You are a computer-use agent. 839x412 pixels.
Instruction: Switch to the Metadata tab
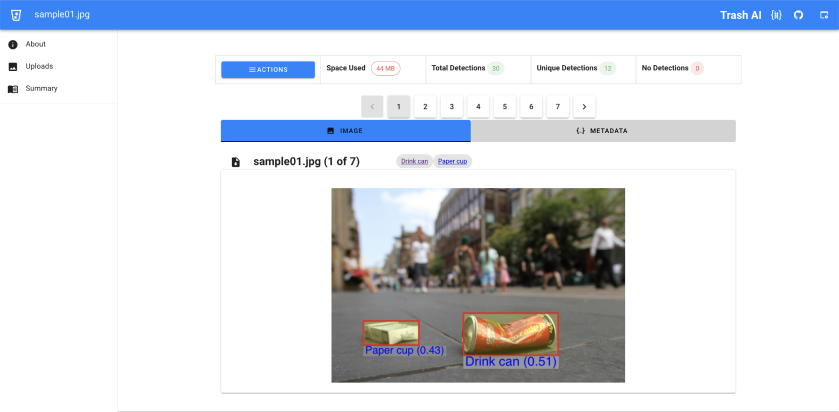point(603,131)
